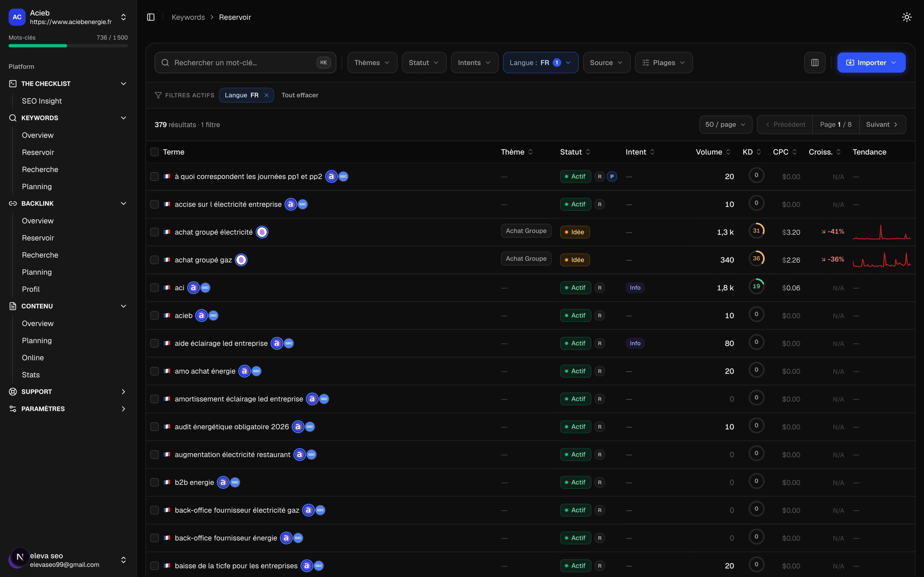This screenshot has width=924, height=577.
Task: Check 'amortissement éclairage led entreprise' row
Action: coord(154,399)
